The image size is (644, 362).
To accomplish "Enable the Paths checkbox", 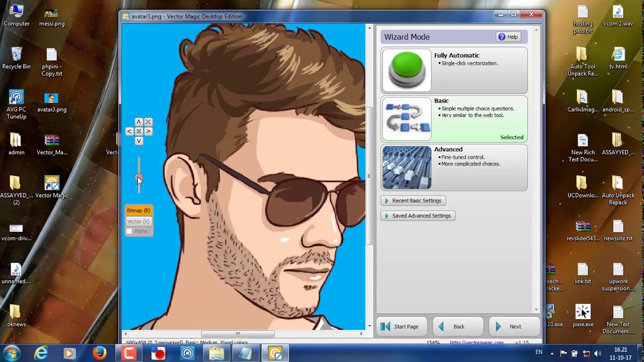I will (129, 231).
